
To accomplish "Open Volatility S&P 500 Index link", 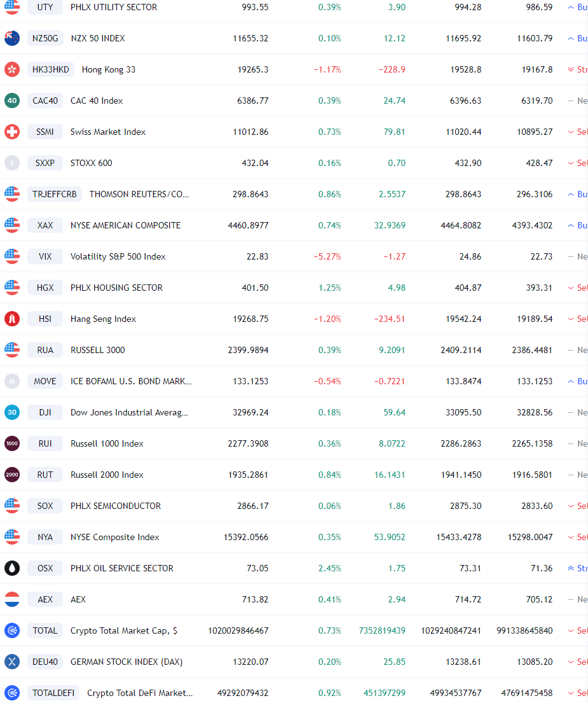I will [118, 256].
